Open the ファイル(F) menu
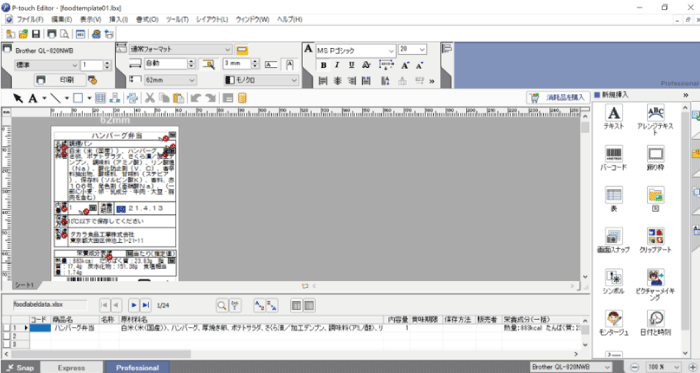 [30, 20]
